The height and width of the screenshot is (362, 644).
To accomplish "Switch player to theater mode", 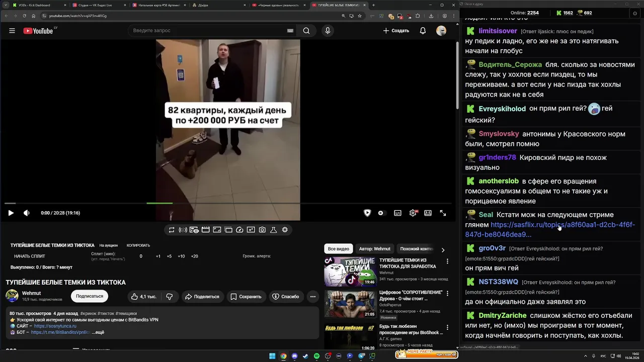I will (x=428, y=213).
